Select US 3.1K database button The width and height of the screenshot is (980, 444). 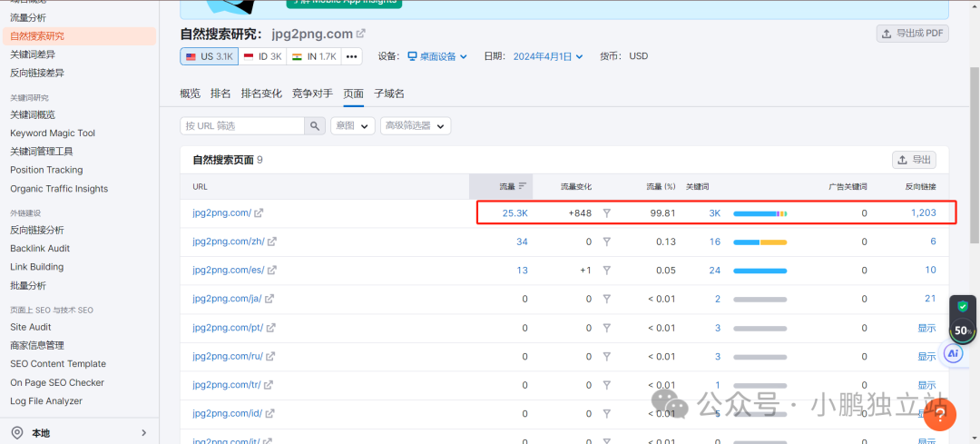pos(209,56)
